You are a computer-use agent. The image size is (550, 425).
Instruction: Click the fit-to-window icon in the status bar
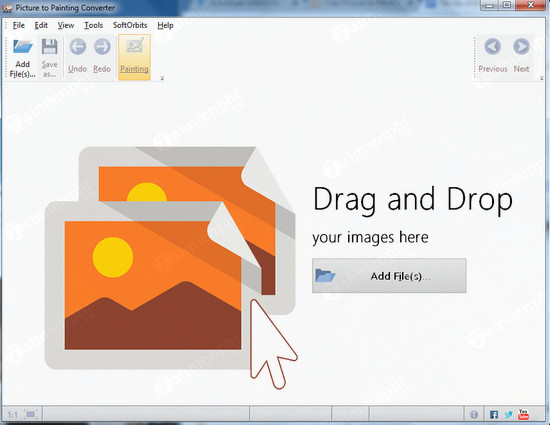click(31, 414)
